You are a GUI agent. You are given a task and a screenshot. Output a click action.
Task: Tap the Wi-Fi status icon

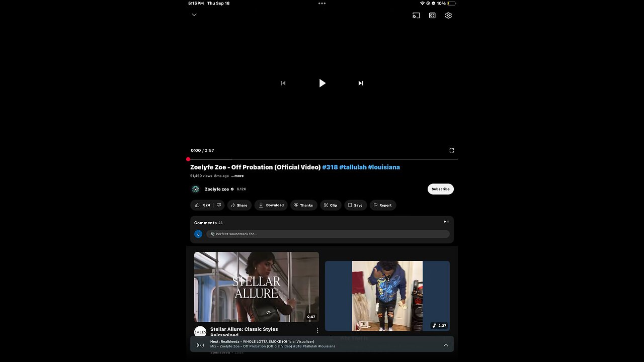tap(422, 3)
